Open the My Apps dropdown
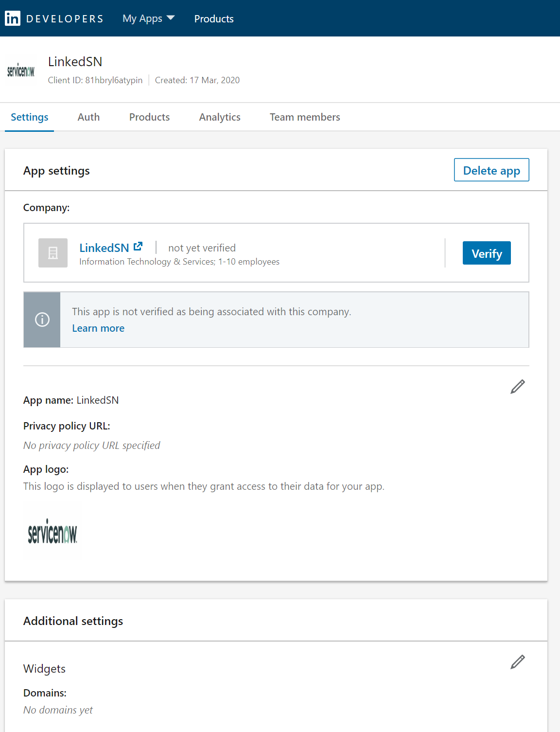Image resolution: width=560 pixels, height=732 pixels. [x=142, y=18]
